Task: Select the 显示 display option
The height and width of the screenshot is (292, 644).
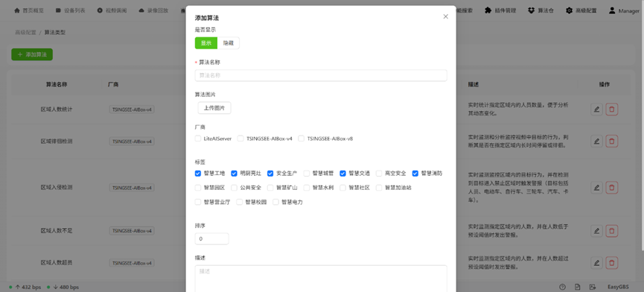Action: point(206,43)
